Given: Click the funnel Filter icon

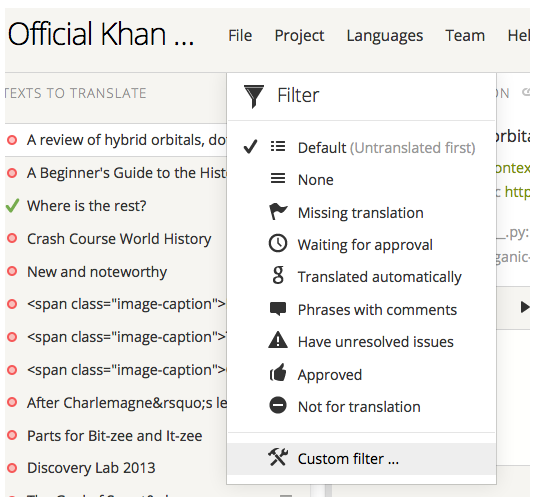Looking at the screenshot, I should coord(254,96).
